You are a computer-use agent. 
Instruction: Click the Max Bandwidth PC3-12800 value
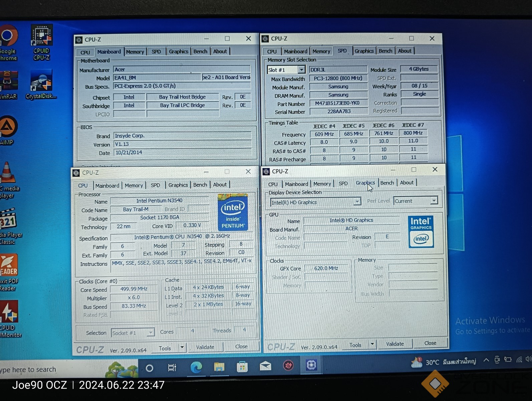(x=338, y=78)
